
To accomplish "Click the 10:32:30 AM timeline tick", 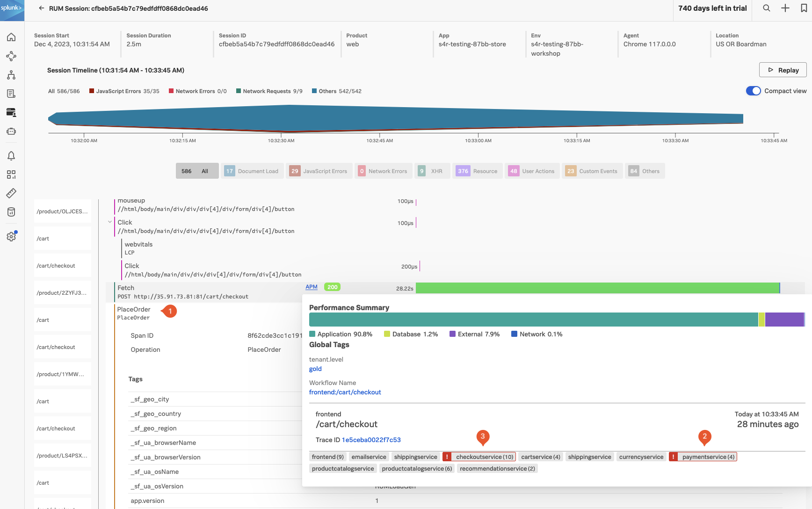I will [281, 140].
